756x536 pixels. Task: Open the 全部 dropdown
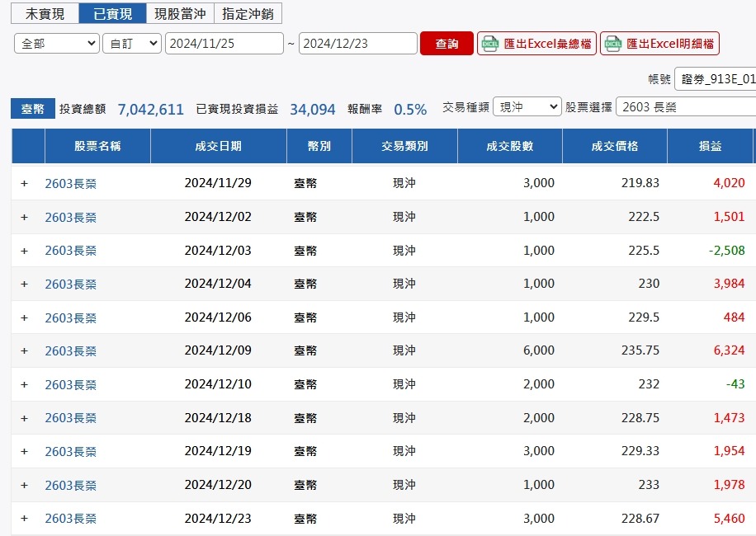57,44
